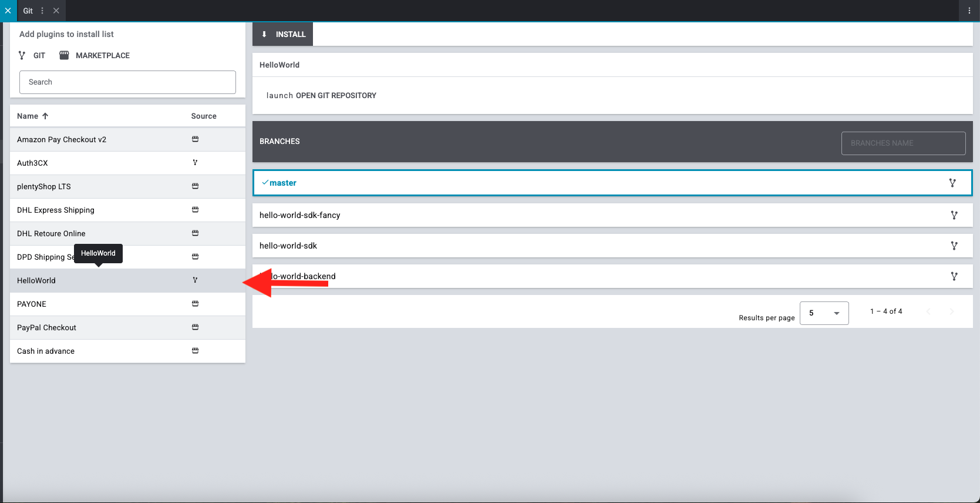Select the DHL Retoure Online plugin

point(127,233)
